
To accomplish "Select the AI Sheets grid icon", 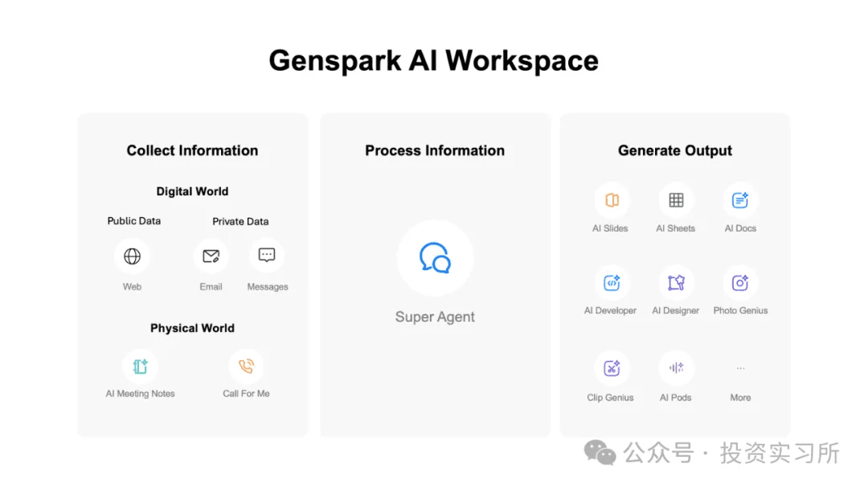I will [676, 200].
